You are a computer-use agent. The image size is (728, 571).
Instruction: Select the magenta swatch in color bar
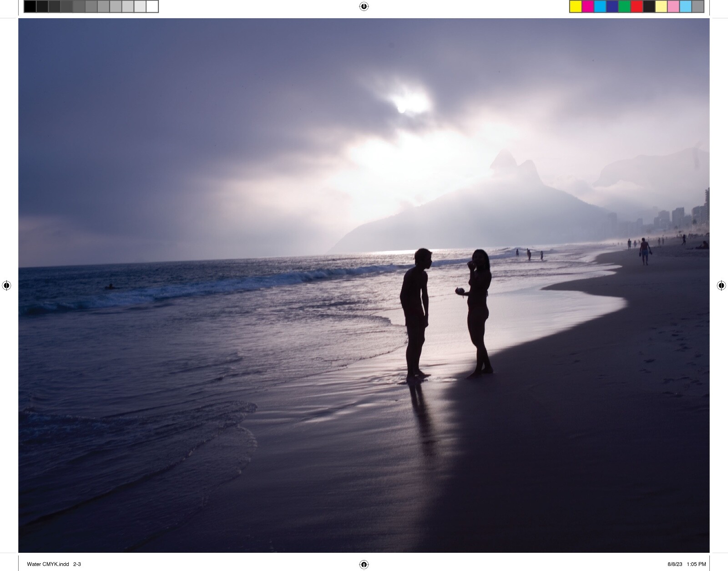(588, 6)
